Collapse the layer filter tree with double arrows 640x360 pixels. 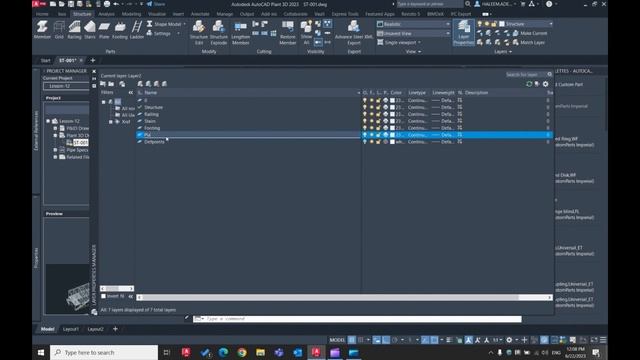[x=131, y=93]
